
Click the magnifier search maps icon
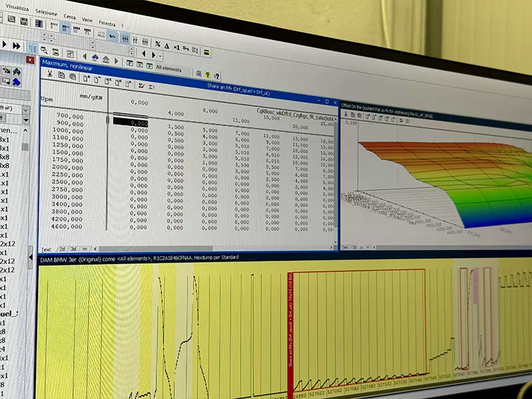pos(44,51)
